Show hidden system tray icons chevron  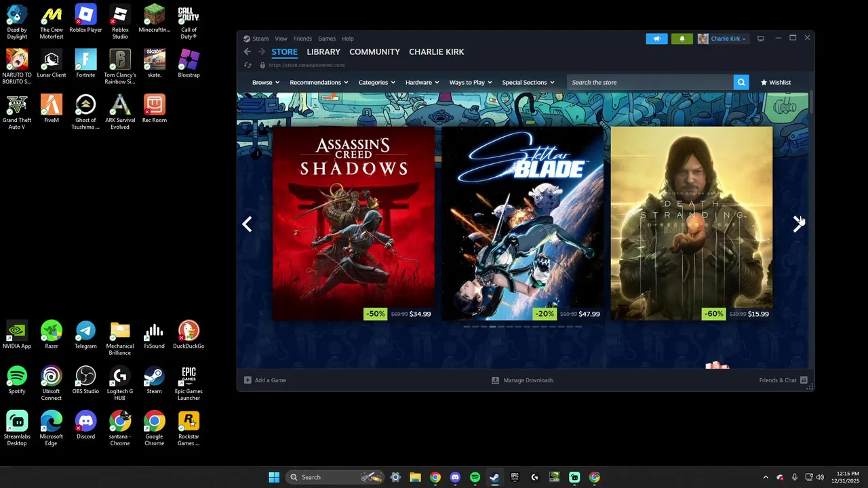[766, 477]
